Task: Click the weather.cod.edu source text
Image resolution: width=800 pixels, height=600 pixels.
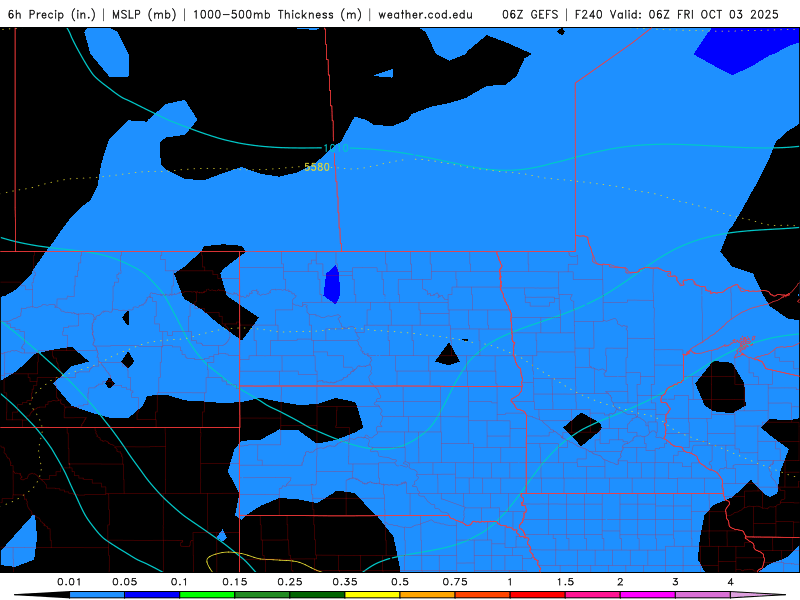Action: (x=425, y=14)
